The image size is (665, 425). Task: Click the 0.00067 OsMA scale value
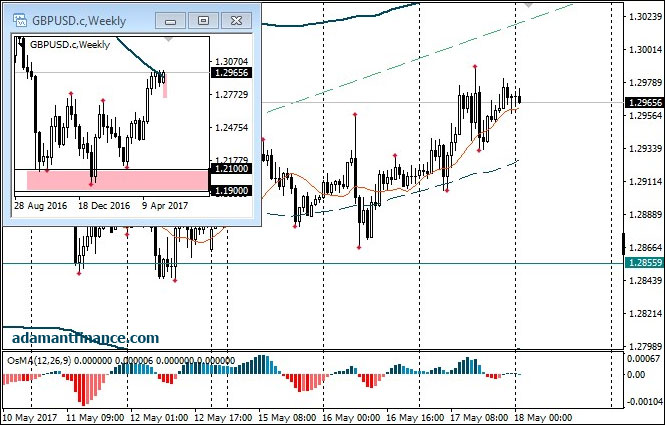point(643,359)
